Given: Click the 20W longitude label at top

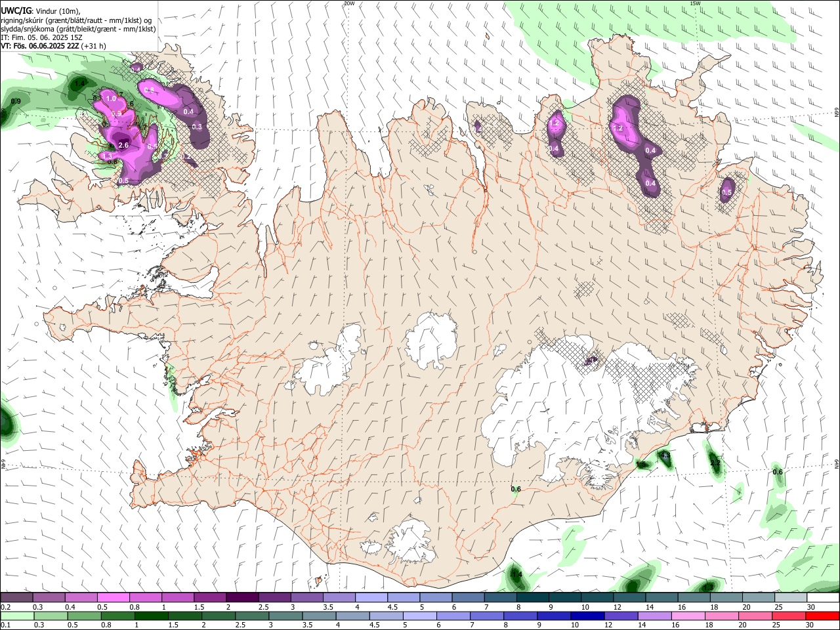Looking at the screenshot, I should 349,3.
